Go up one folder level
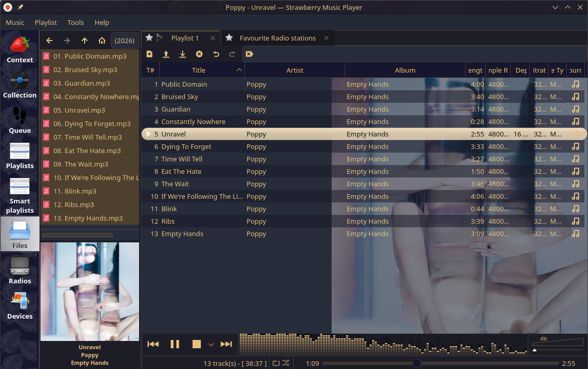The height and width of the screenshot is (369, 588). [85, 40]
